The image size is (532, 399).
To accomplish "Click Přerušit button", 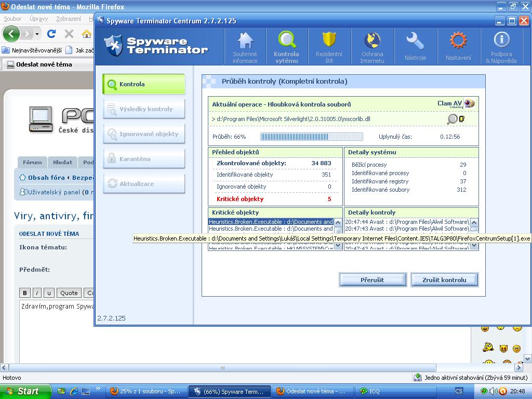I will [x=373, y=280].
